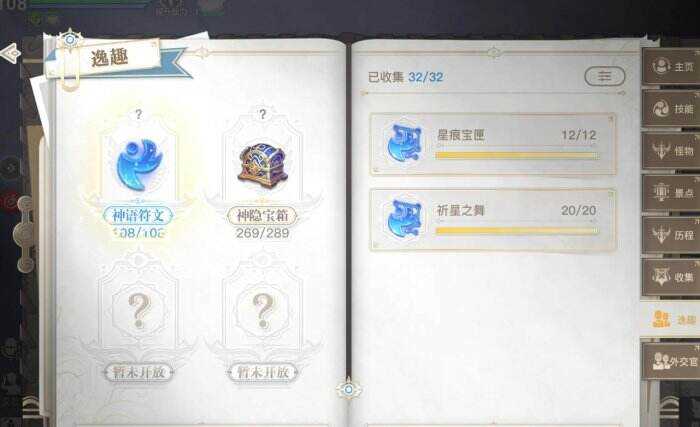Image resolution: width=700 pixels, height=427 pixels.
Task: Switch to the 技能 side tab
Action: (671, 109)
